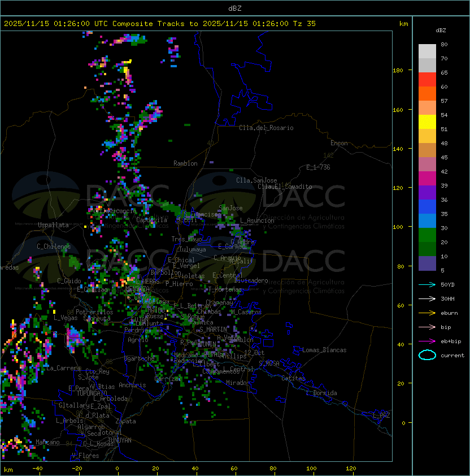Click the '30HM' legend label
This screenshot has height=476, width=470.
tap(447, 298)
